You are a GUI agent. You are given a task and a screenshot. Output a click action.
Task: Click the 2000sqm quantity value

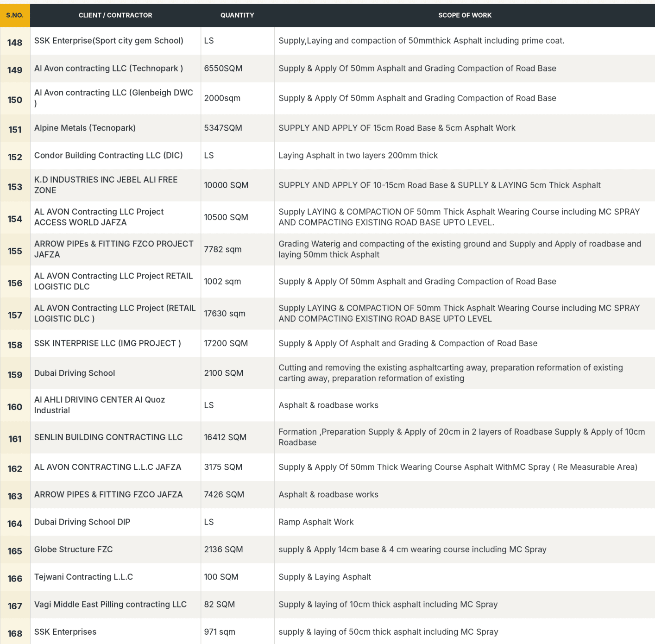[222, 98]
